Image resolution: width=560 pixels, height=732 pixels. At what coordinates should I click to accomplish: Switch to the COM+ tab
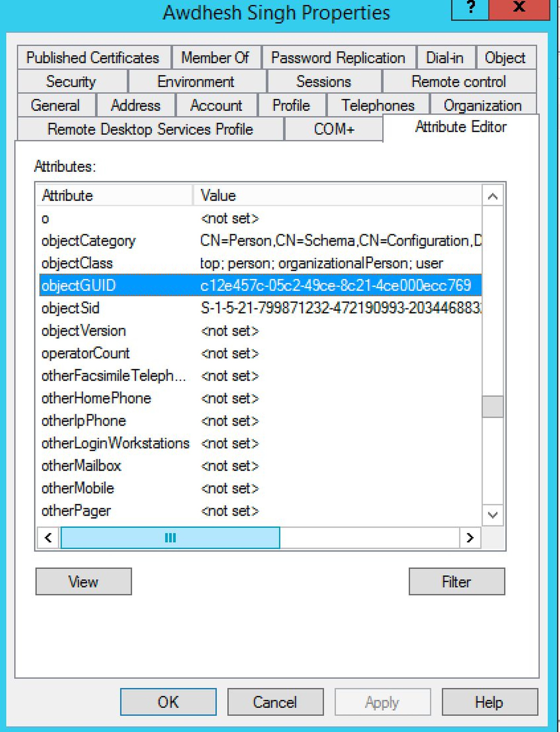334,128
